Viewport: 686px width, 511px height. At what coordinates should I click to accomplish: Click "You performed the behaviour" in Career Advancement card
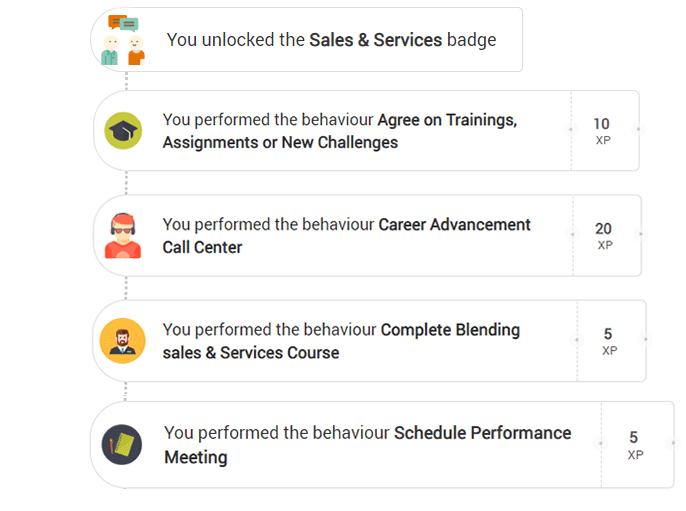[268, 225]
